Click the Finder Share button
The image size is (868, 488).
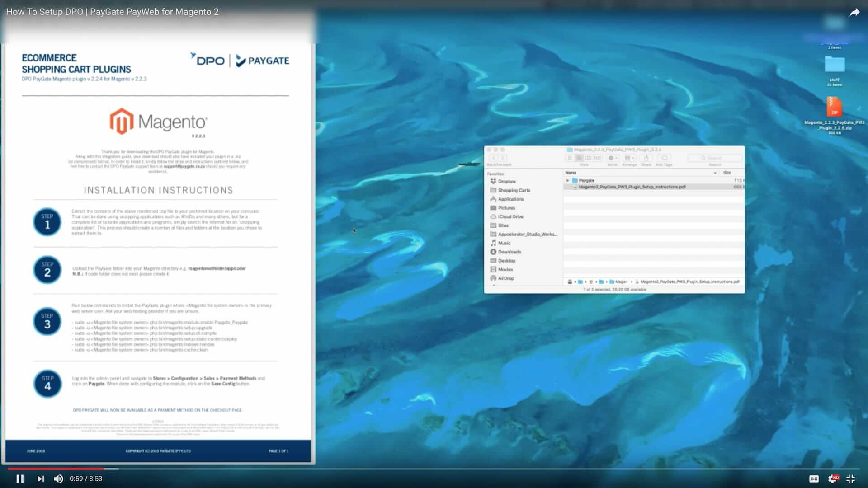click(x=646, y=158)
